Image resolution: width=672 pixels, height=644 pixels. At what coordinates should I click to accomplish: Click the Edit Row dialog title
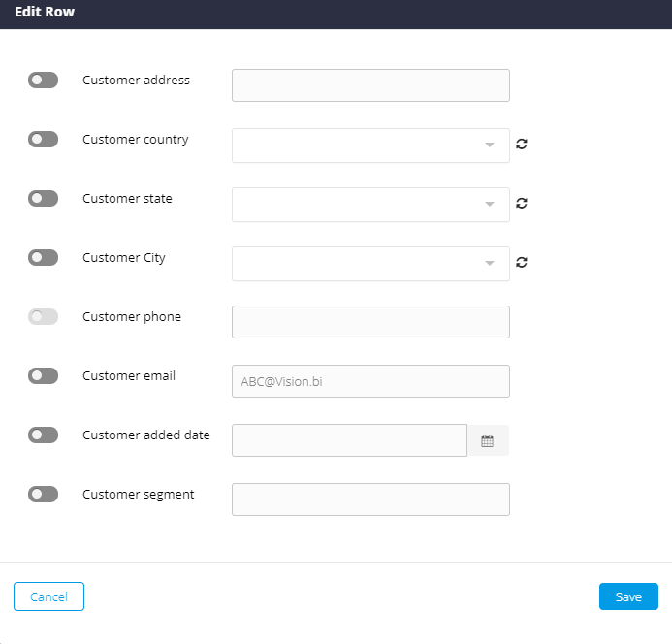(45, 12)
